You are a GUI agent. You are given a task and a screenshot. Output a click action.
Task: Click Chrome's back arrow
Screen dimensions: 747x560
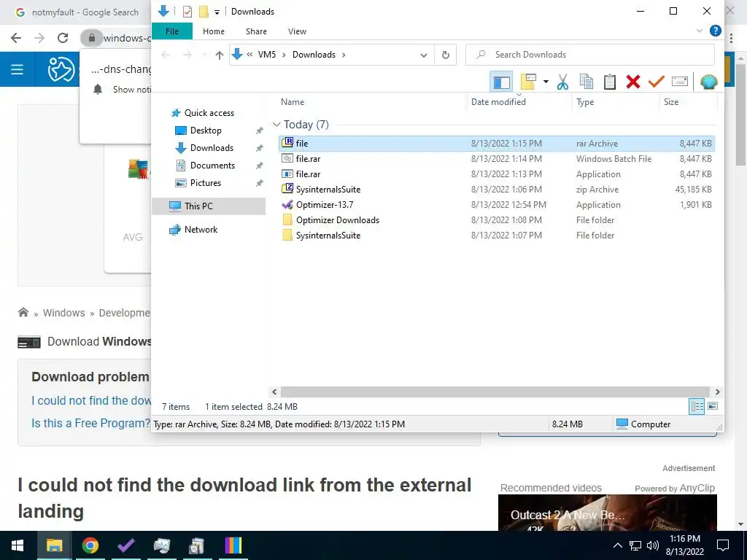tap(16, 38)
